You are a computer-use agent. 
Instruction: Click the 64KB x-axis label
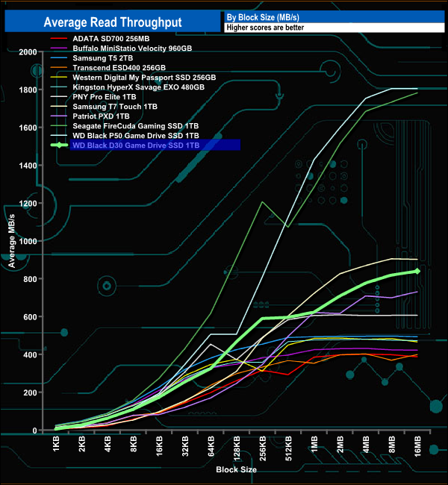point(211,446)
